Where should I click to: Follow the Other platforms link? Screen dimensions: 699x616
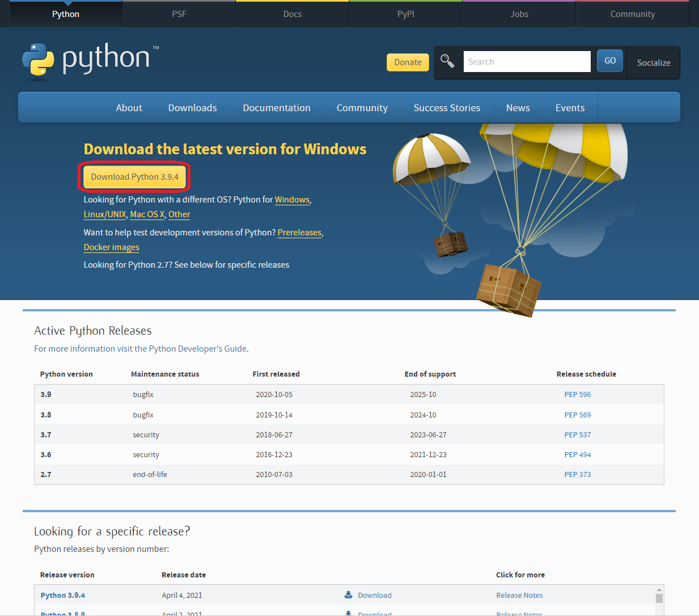point(179,214)
